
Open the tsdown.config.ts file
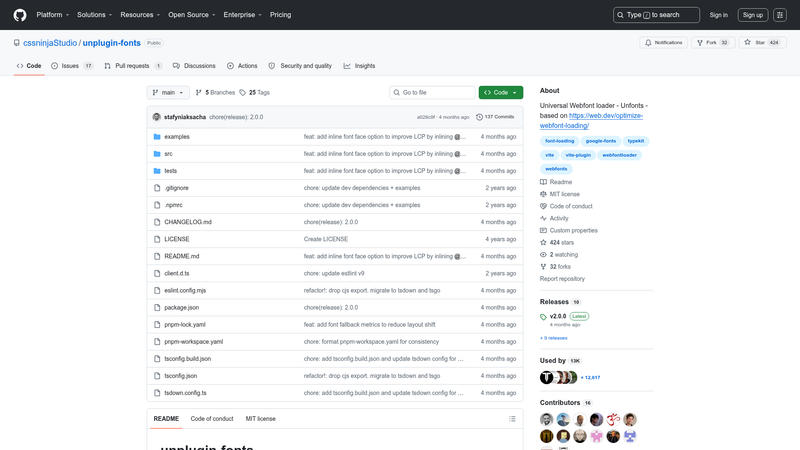pyautogui.click(x=185, y=393)
